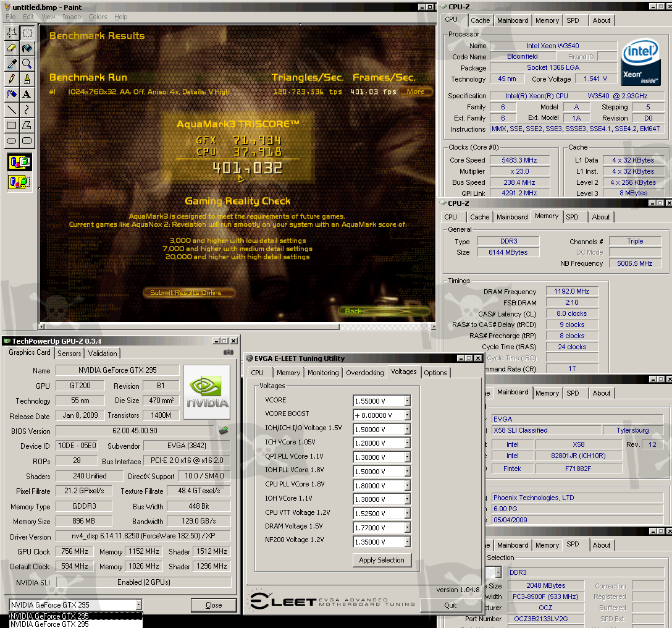Screen dimensions: 672x628
Task: Click the Core Speed value 5483.3 MHz
Action: (x=519, y=160)
